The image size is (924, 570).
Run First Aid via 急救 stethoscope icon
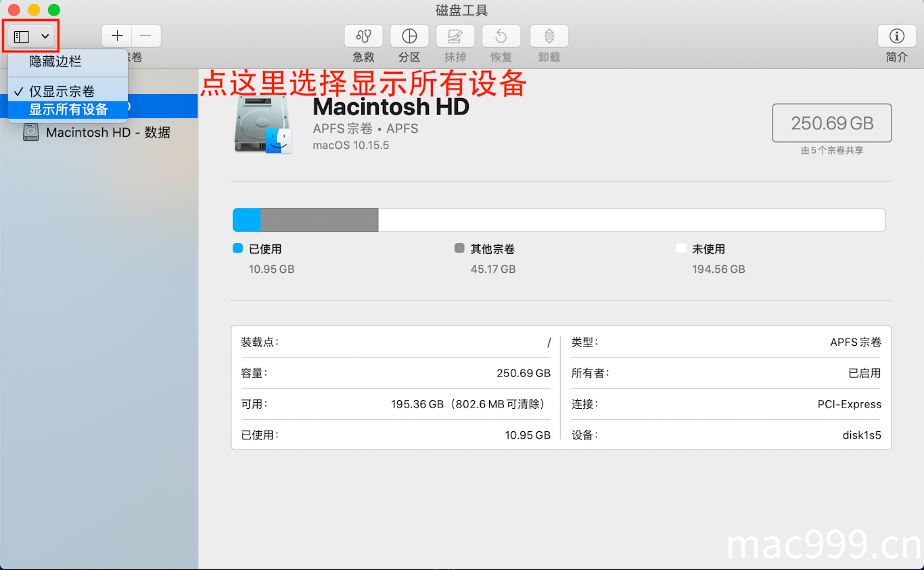coord(363,36)
